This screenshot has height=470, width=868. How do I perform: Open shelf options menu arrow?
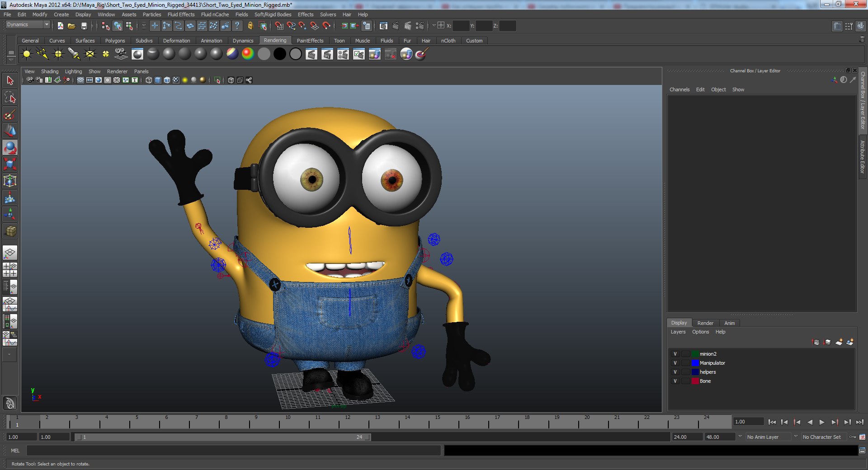coord(11,60)
